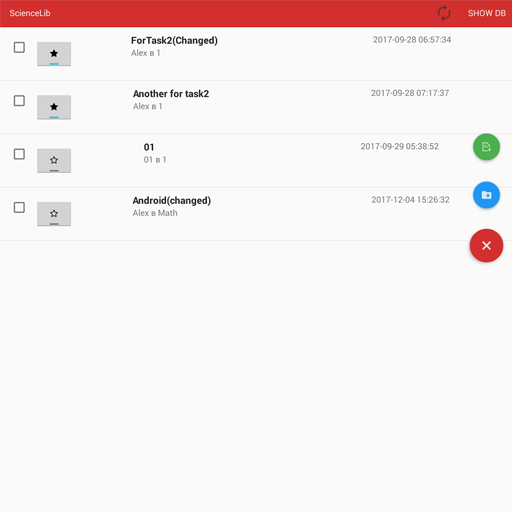Unstar the ForTask2(Changed) favorite toggle
The height and width of the screenshot is (512, 512).
[54, 54]
